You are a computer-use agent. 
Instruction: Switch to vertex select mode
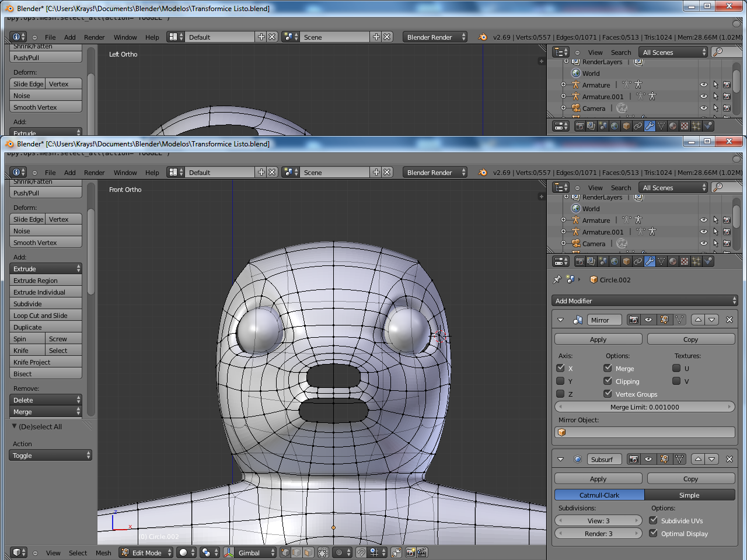[x=285, y=552]
